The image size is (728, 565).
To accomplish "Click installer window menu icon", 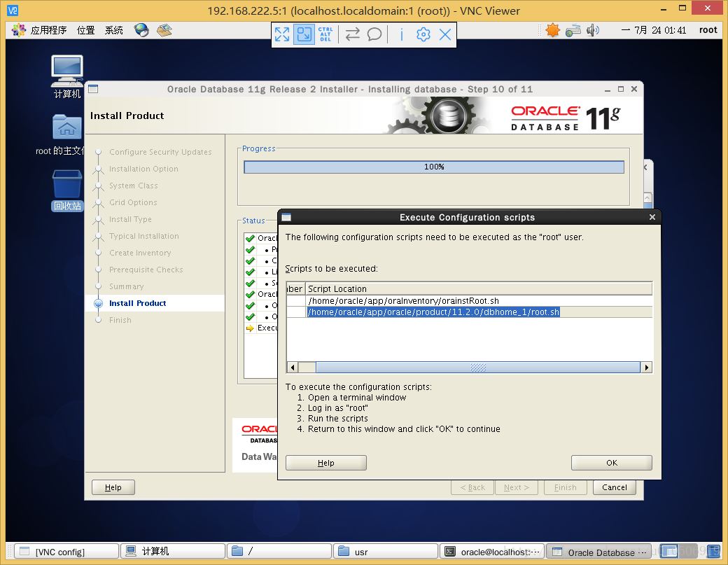I will coord(93,89).
